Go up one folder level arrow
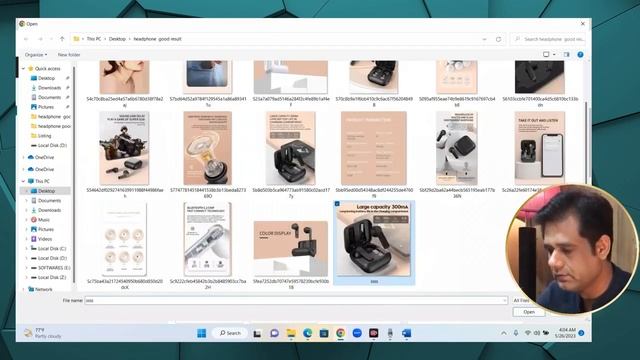Image resolution: width=640 pixels, height=360 pixels. click(x=62, y=39)
